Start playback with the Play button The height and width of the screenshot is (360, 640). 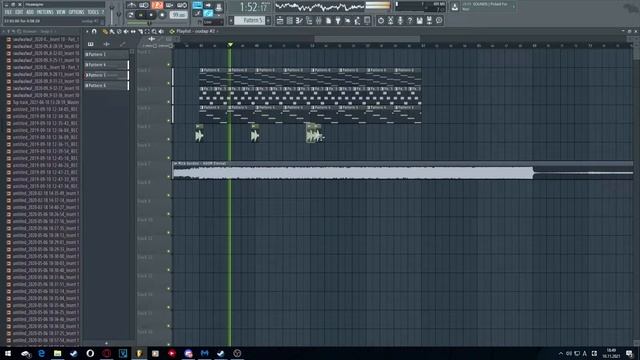click(141, 15)
